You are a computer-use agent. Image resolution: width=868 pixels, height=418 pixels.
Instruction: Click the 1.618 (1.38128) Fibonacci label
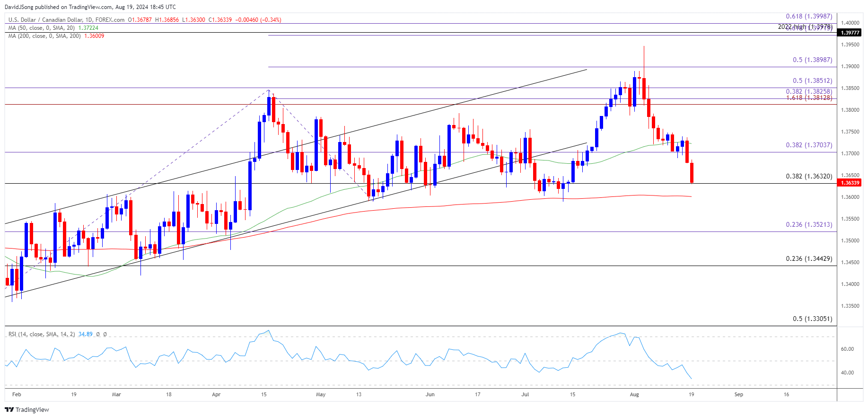[x=809, y=98]
